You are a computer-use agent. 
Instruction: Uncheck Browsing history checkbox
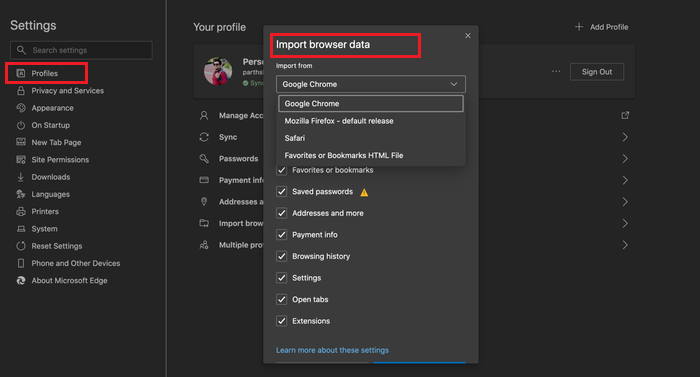281,256
